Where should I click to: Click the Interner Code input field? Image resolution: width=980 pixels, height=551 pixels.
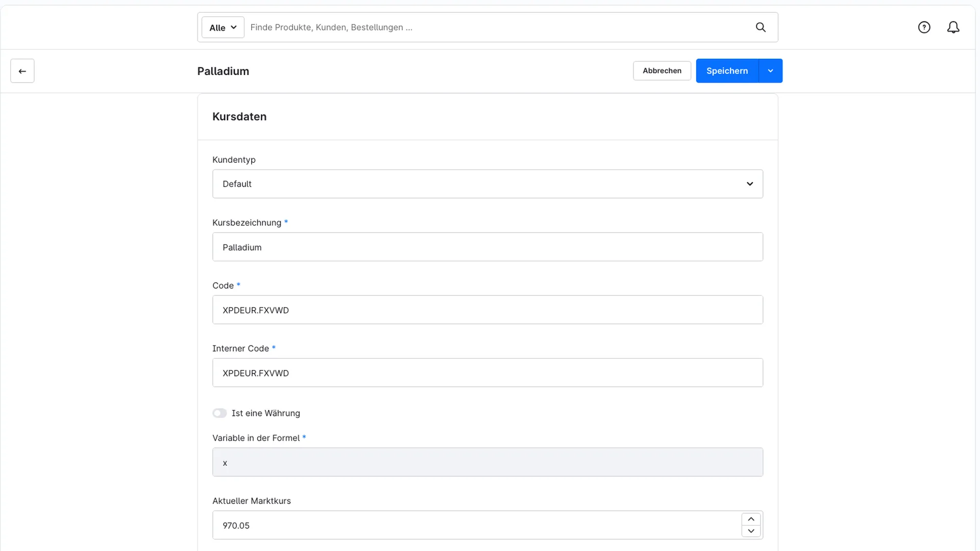pos(487,373)
